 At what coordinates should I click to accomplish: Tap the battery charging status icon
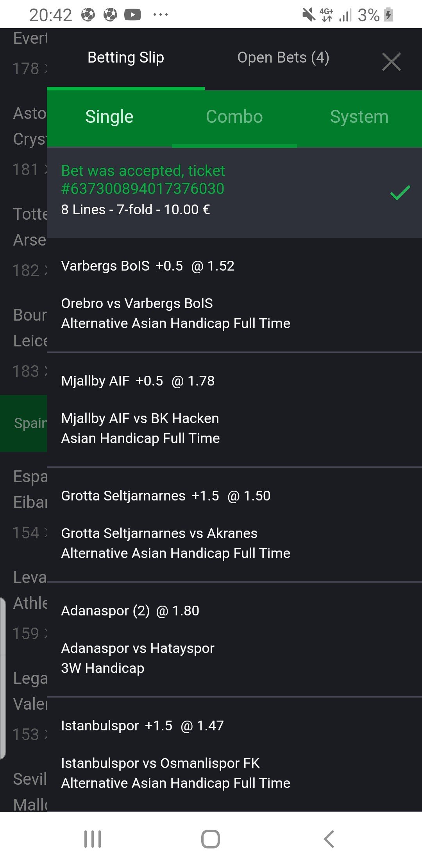pos(388,15)
